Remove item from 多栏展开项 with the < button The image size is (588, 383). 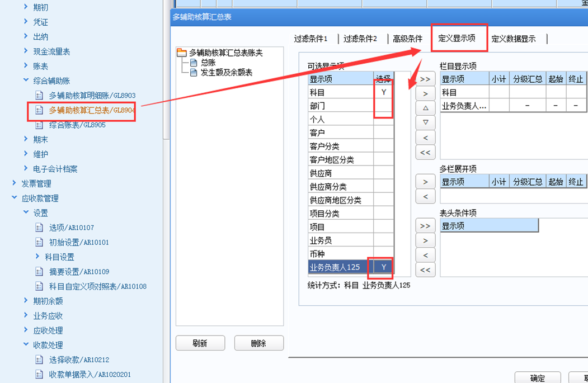click(x=425, y=196)
